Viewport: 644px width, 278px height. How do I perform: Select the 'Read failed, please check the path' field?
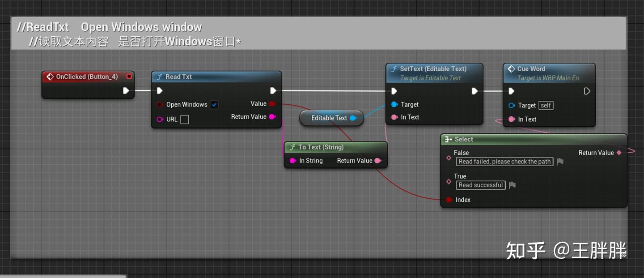[x=504, y=162]
